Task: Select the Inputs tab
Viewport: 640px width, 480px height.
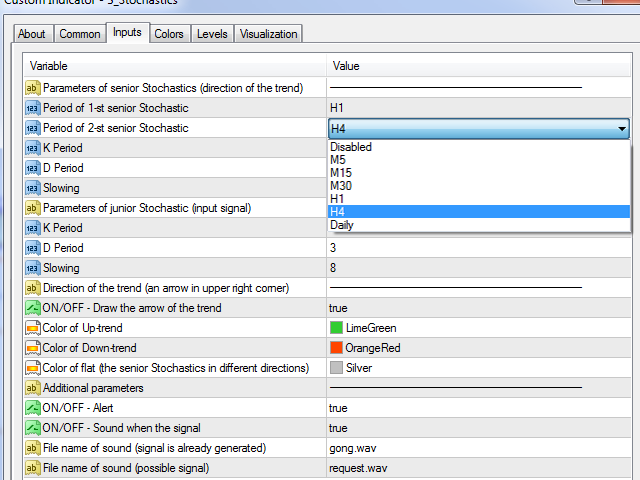Action: pyautogui.click(x=127, y=32)
